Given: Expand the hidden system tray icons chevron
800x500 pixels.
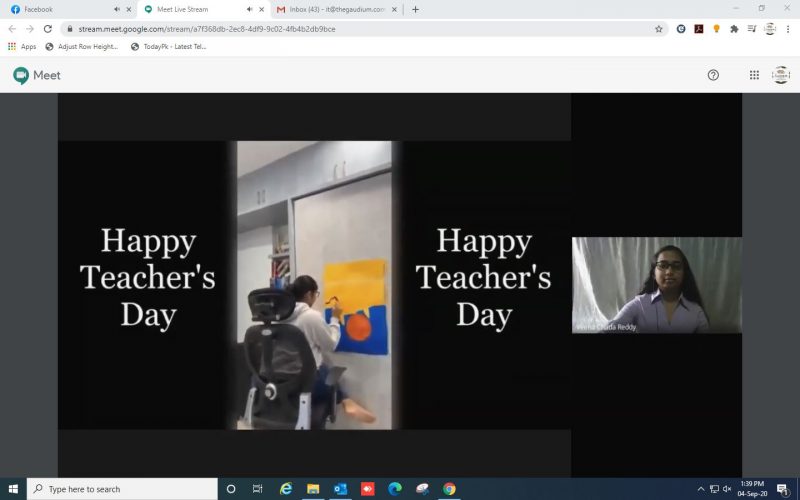Looking at the screenshot, I should (x=701, y=489).
